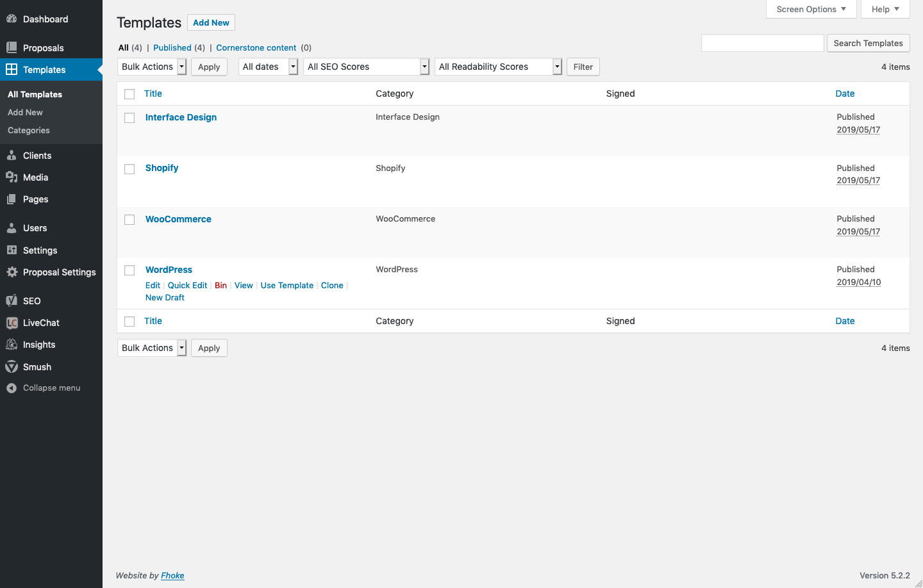Go to Proposal Settings menu
This screenshot has height=588, width=923.
(x=51, y=272)
